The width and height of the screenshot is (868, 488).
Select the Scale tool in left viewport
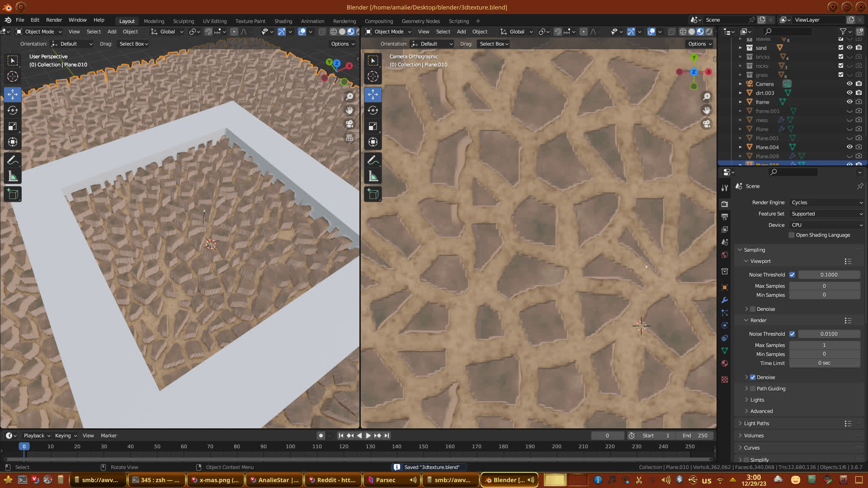[13, 127]
